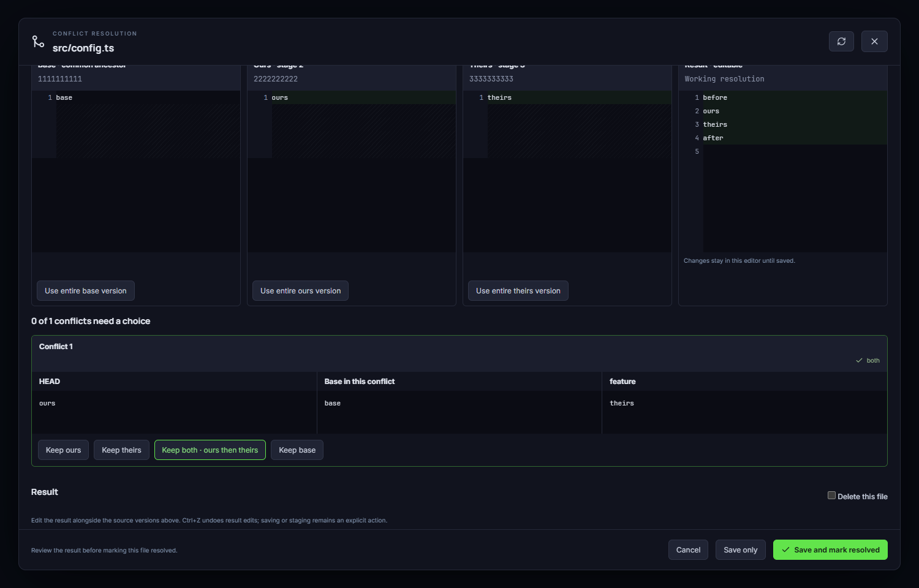Click the CONFLICT RESOLUTION header label

(95, 34)
